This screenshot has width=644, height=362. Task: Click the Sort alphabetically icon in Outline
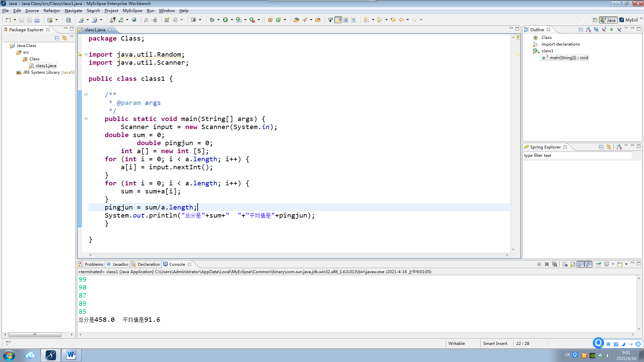588,30
